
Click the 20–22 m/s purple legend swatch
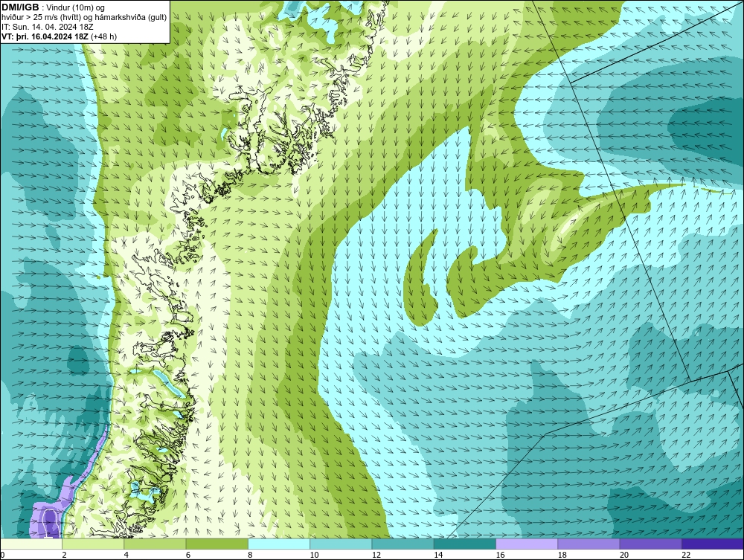coord(650,544)
